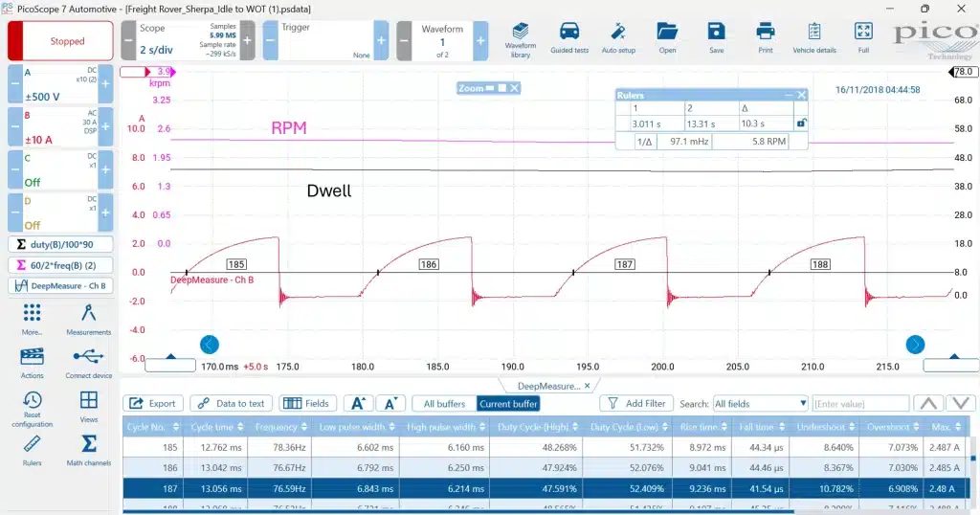Click cycle marker 186 on waveform
The image size is (980, 515).
pos(428,264)
